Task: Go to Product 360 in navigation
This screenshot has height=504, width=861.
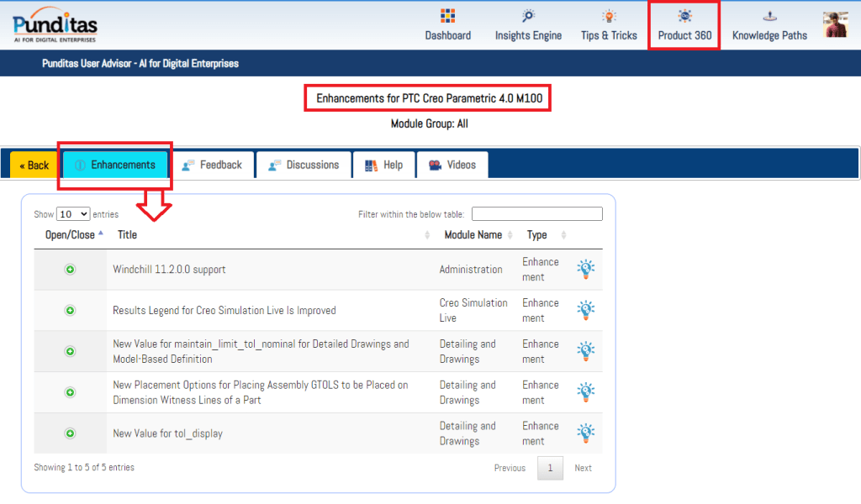Action: [x=684, y=25]
